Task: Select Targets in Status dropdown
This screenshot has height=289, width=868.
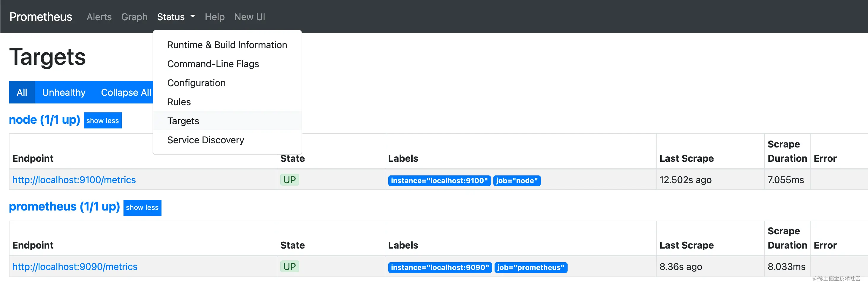Action: 227,121
